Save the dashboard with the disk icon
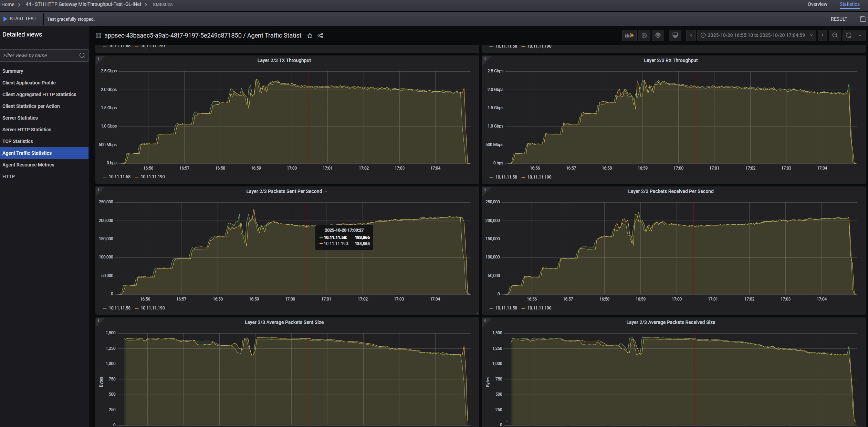This screenshot has width=868, height=427. pos(644,35)
